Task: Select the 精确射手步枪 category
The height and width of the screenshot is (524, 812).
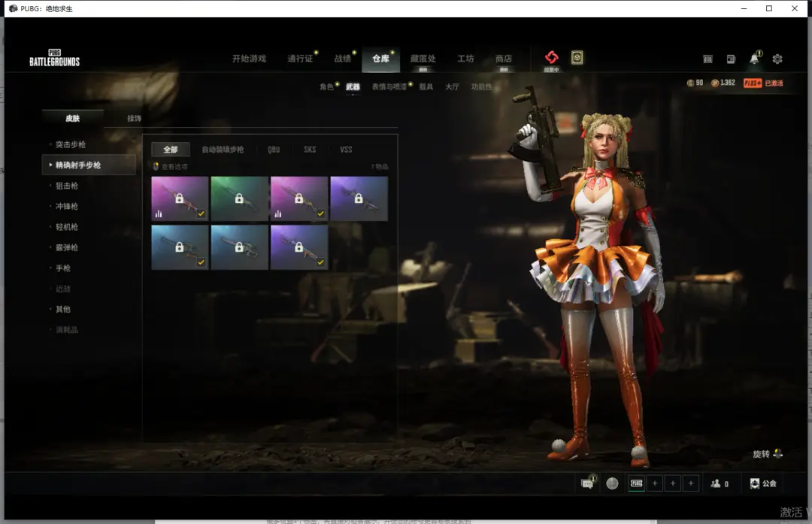Action: (x=89, y=165)
